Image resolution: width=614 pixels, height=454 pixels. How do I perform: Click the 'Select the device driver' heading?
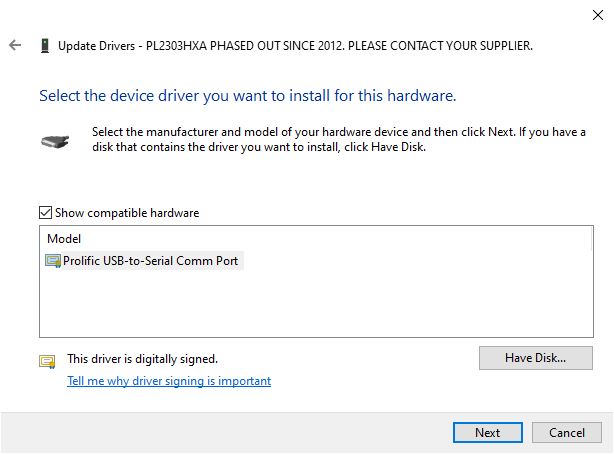click(247, 97)
